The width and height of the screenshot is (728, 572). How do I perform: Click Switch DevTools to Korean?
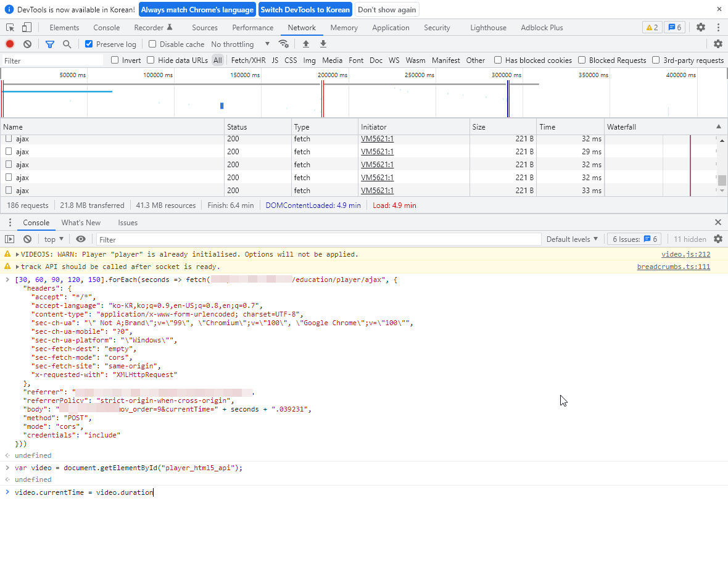pyautogui.click(x=305, y=9)
